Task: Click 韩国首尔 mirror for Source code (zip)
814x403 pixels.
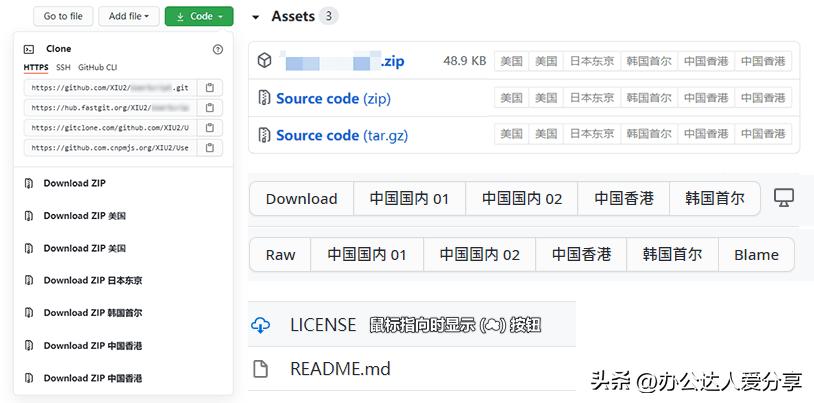Action: [x=649, y=98]
